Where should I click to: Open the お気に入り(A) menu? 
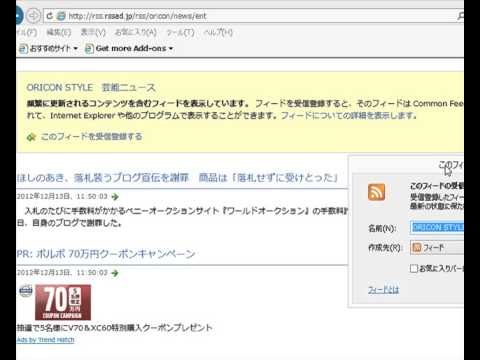(x=136, y=32)
